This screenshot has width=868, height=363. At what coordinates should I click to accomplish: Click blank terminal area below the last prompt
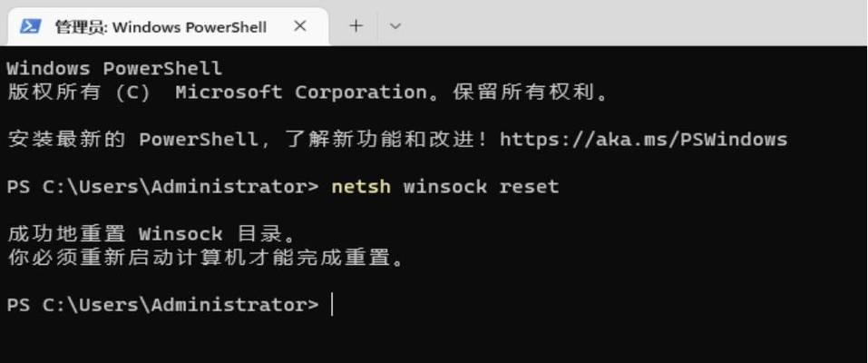(434, 339)
